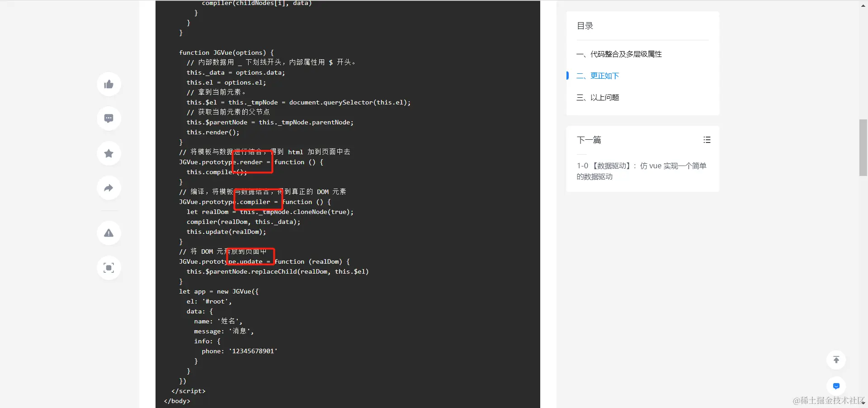Open next article 1-0【数据驱动】

point(642,171)
